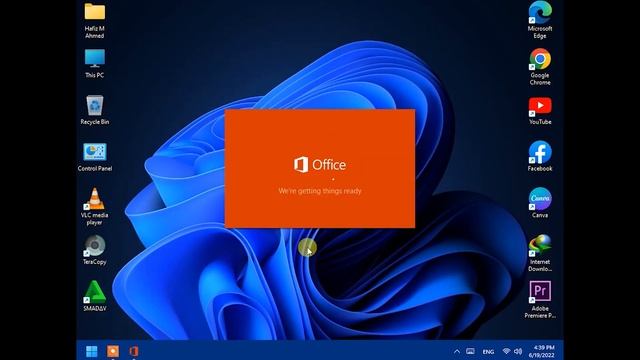Open the clock and date display

point(542,351)
